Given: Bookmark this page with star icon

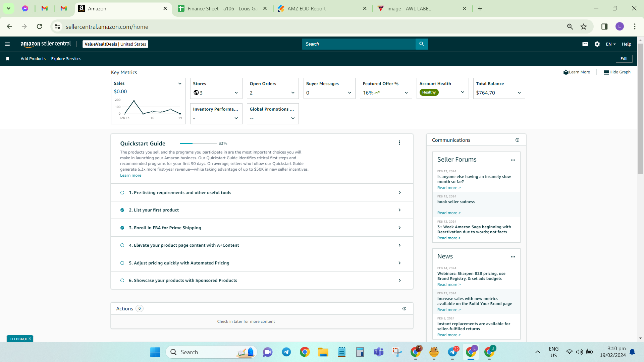Looking at the screenshot, I should (x=584, y=26).
